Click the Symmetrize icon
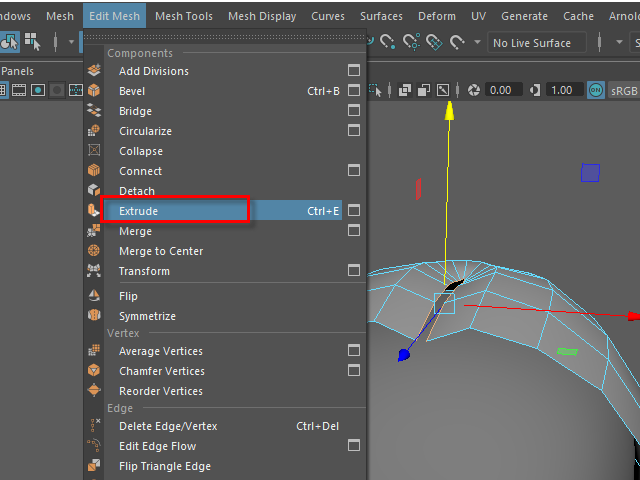The width and height of the screenshot is (640, 480). pos(94,316)
